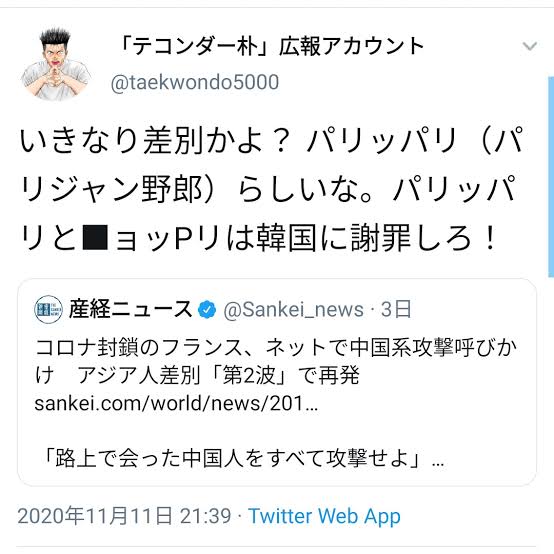Click the 3日 time label in quoted tweet
The height and width of the screenshot is (554, 554).
(396, 310)
